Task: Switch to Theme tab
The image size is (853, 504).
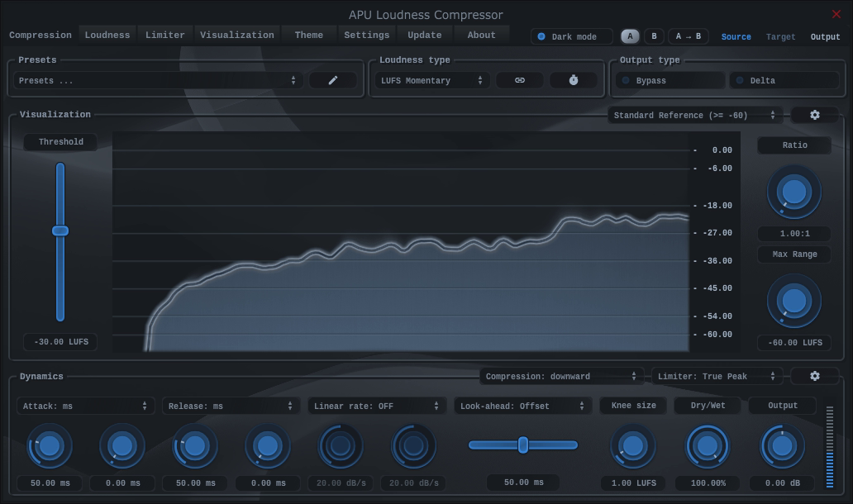Action: (309, 35)
